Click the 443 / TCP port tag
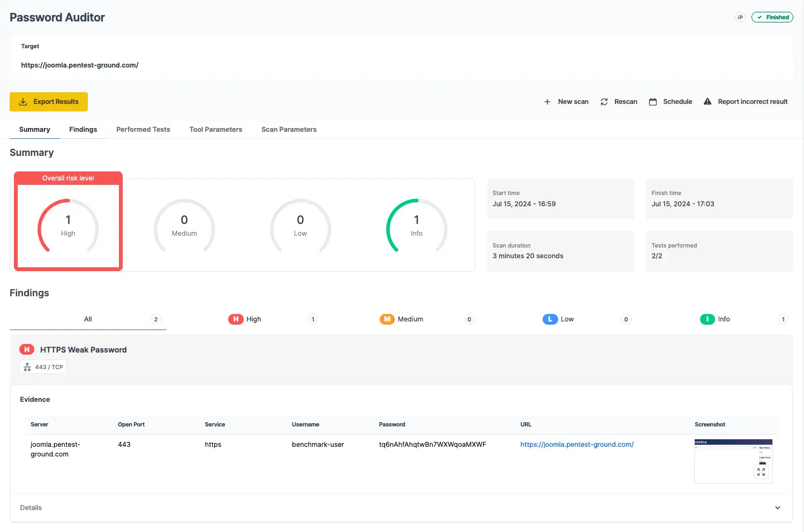804x532 pixels. (x=43, y=367)
